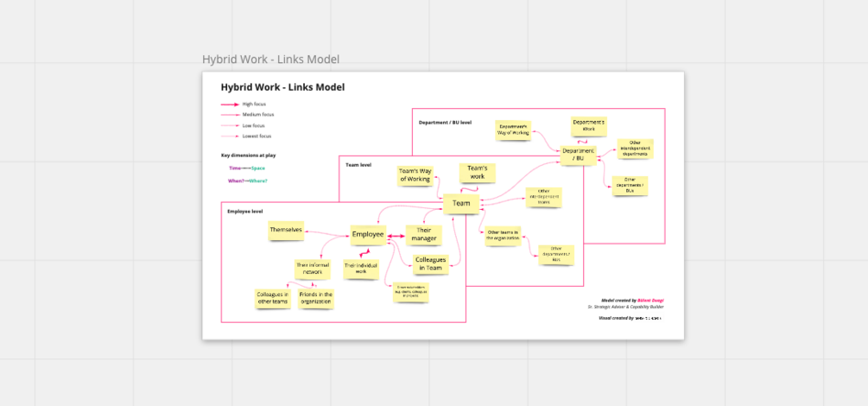Select the 'Their manager' sticky note

click(423, 235)
